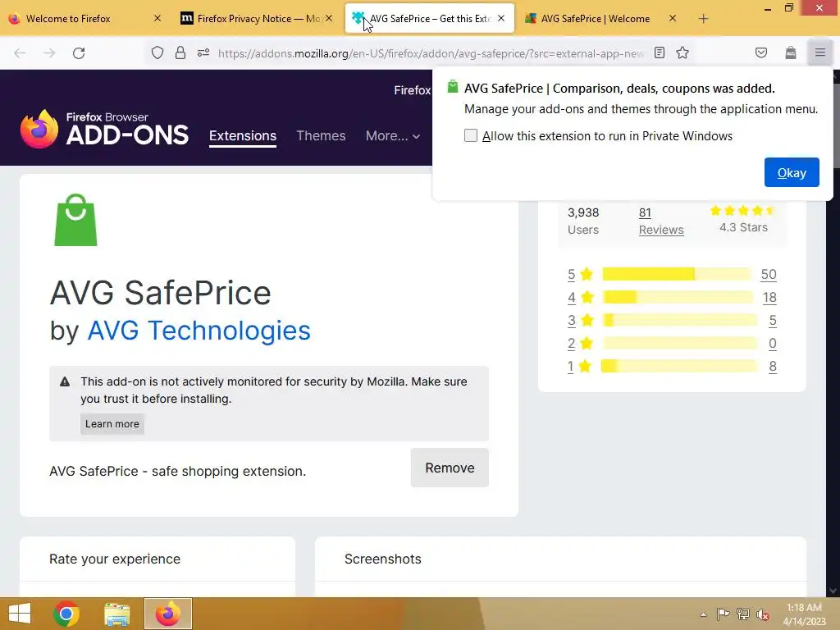Image resolution: width=840 pixels, height=630 pixels.
Task: Reload the current page
Action: 79,53
